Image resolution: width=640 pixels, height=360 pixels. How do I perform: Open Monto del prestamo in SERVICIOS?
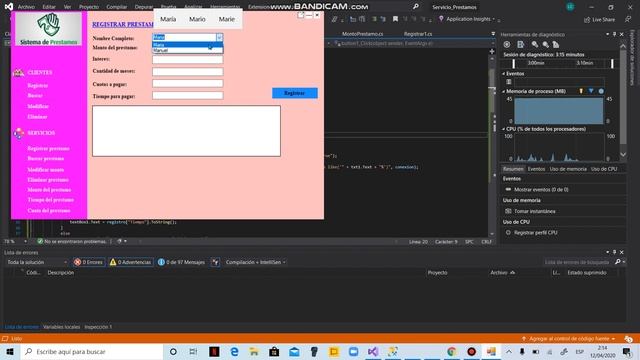(49, 190)
